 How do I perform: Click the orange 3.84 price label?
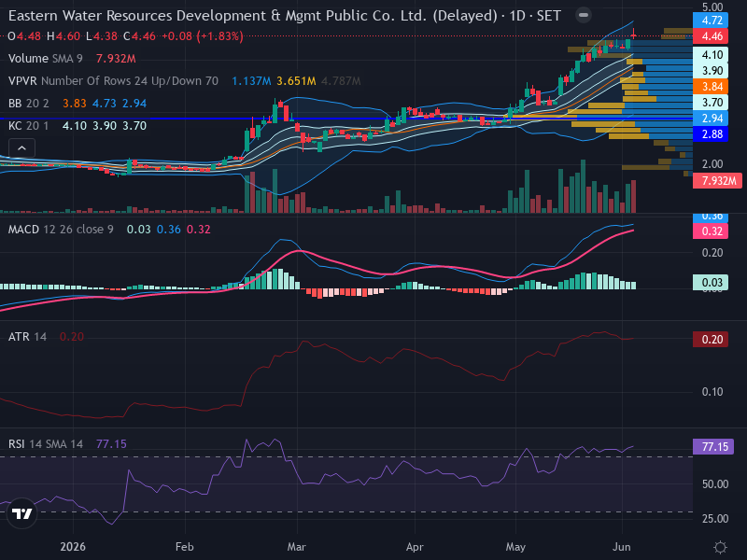pyautogui.click(x=711, y=87)
